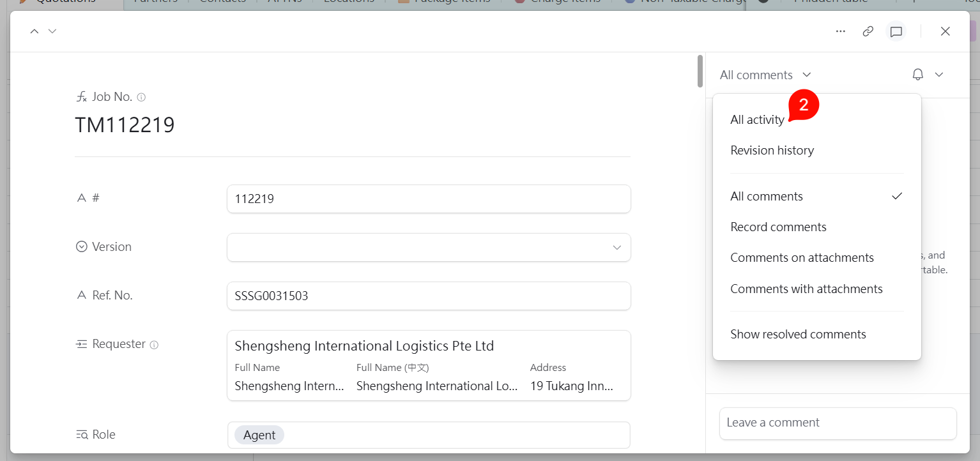Click the Ref. No. input field
This screenshot has width=980, height=461.
(x=428, y=296)
